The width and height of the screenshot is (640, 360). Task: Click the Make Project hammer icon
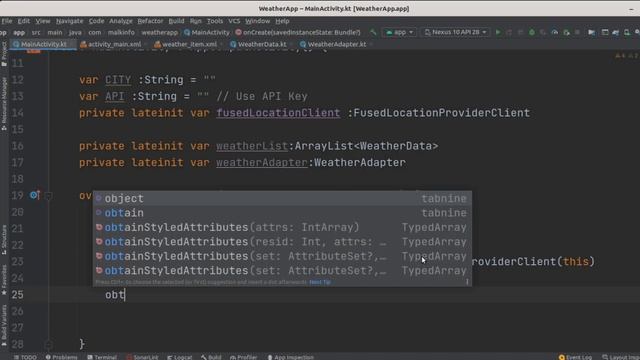pos(373,32)
